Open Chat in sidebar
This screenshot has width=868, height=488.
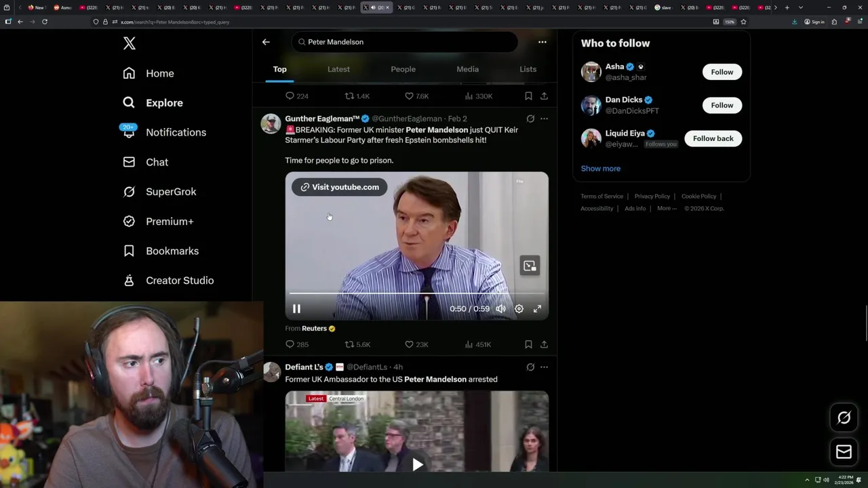[x=145, y=162]
